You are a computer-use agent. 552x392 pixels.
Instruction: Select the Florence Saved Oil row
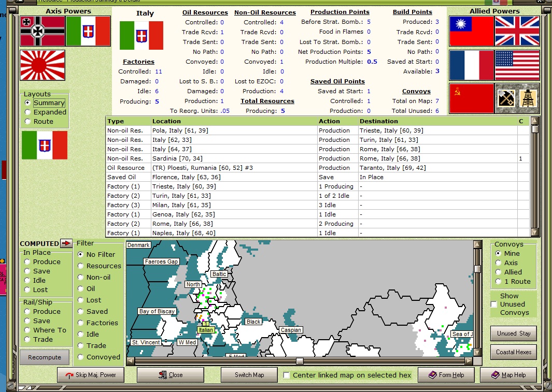(x=317, y=177)
